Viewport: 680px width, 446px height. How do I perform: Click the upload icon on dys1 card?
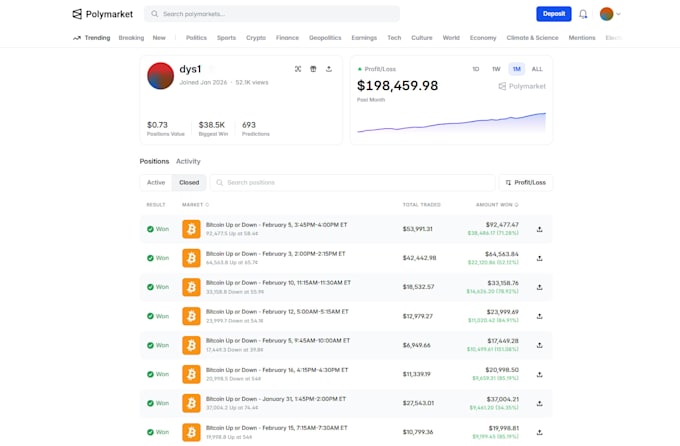(329, 69)
